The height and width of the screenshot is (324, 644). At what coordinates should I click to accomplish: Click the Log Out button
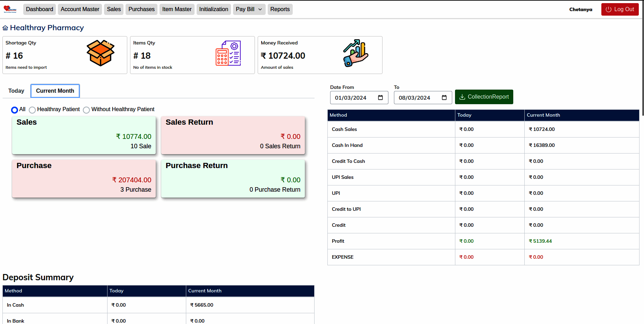(x=620, y=9)
